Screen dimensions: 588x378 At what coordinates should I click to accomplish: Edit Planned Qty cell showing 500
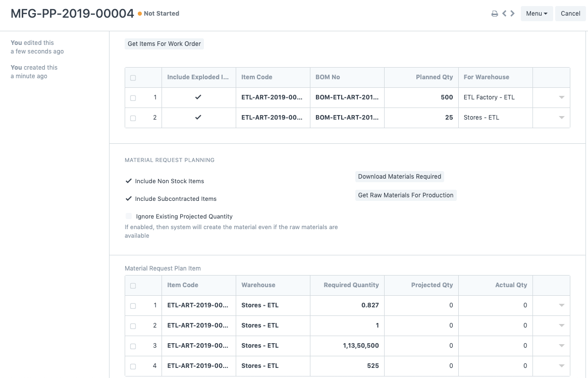421,97
